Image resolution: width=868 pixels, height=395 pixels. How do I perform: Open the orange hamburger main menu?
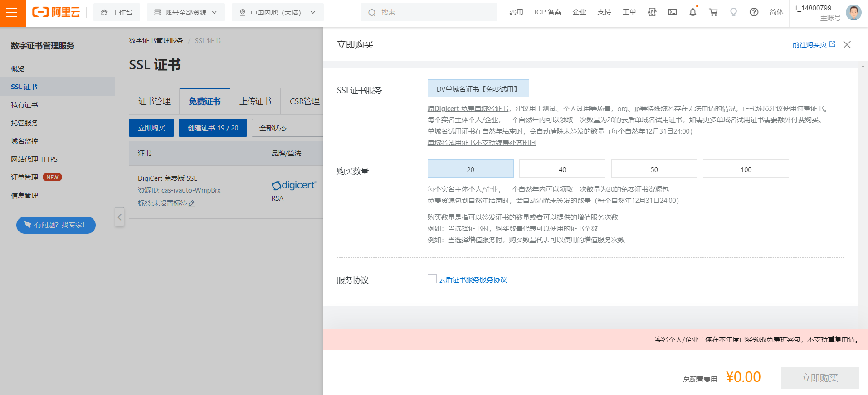(13, 13)
